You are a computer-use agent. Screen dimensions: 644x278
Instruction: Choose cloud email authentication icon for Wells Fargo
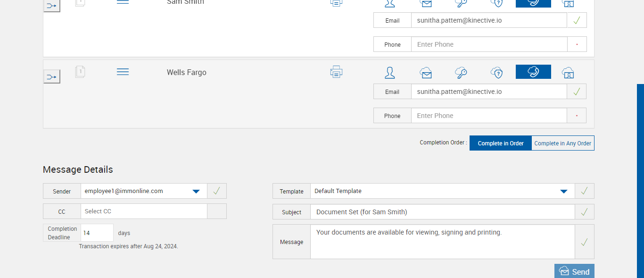click(x=426, y=72)
